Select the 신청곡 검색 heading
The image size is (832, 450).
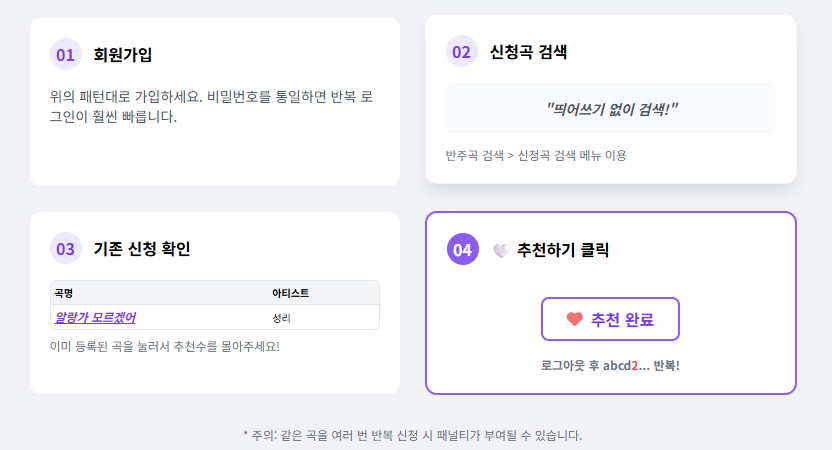(x=528, y=52)
